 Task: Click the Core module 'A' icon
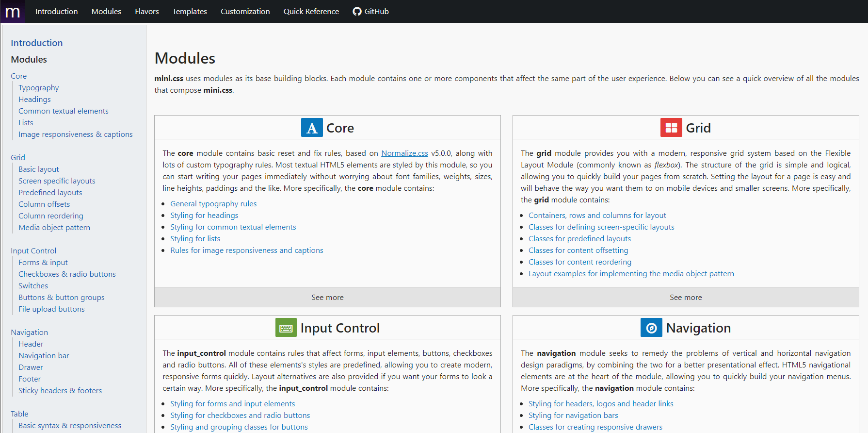click(312, 128)
